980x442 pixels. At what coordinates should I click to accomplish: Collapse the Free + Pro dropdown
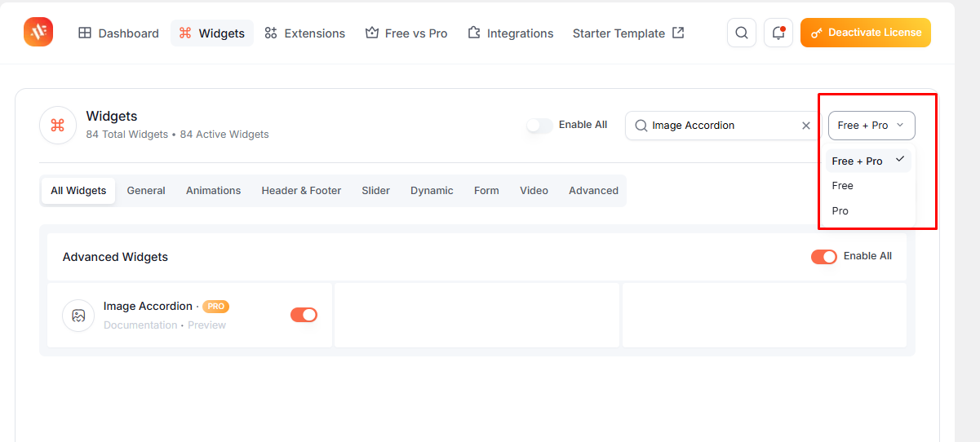coord(871,126)
